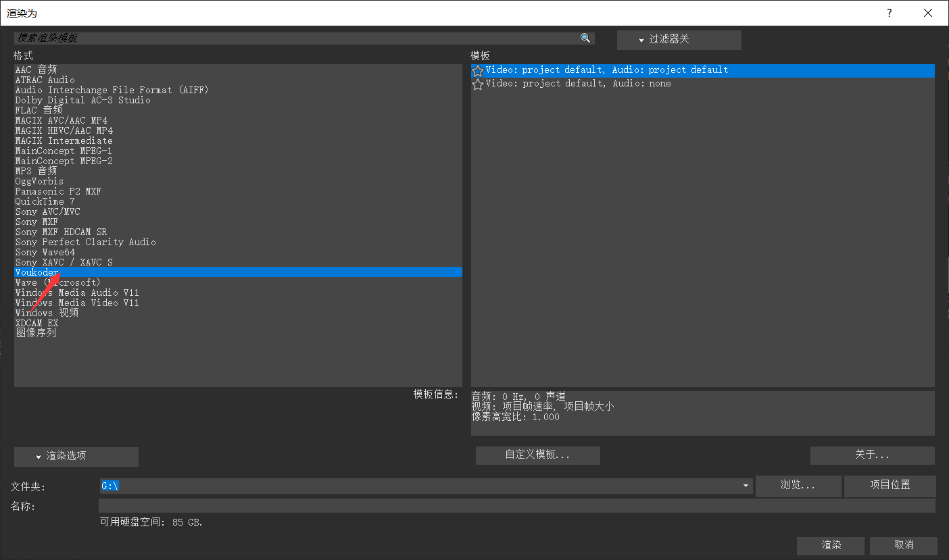Favorite the 'Audio: project default' template star

pos(478,71)
